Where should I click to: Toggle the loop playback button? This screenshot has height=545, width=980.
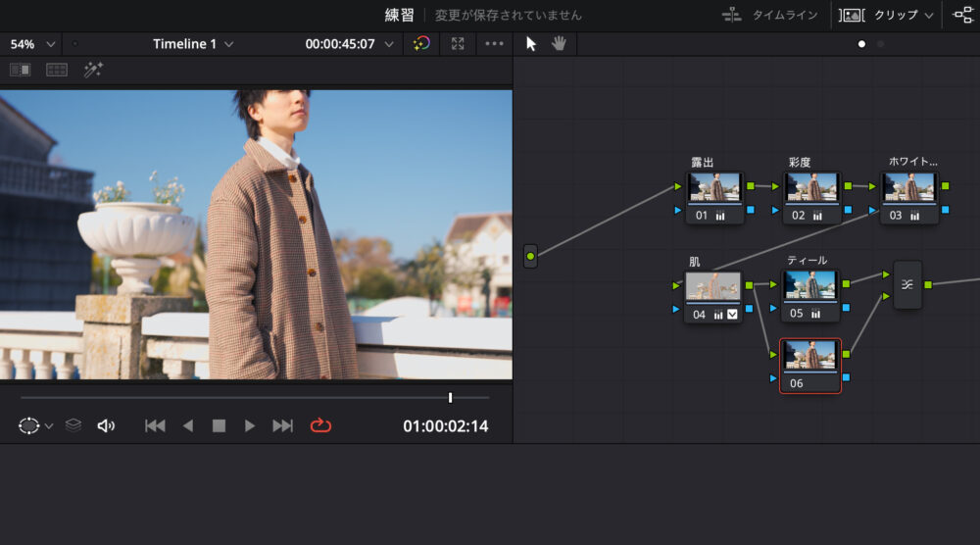pos(321,425)
